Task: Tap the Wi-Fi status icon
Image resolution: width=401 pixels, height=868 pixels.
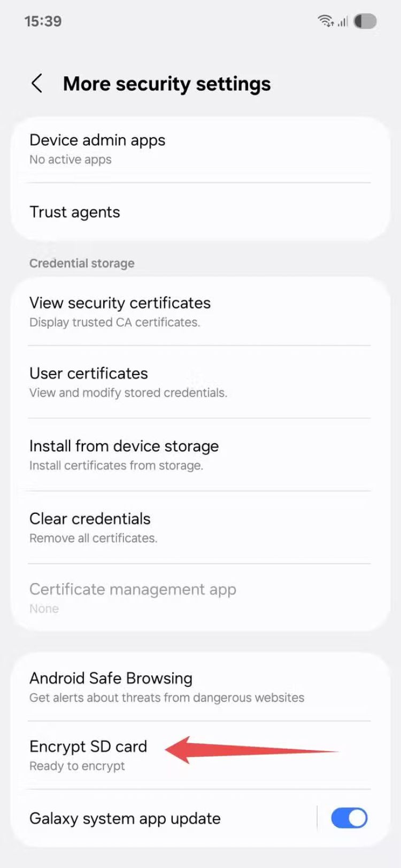Action: [x=326, y=21]
